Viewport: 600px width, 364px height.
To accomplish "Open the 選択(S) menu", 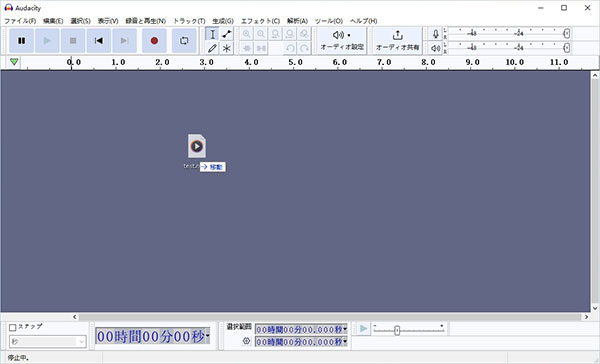I will click(x=80, y=21).
